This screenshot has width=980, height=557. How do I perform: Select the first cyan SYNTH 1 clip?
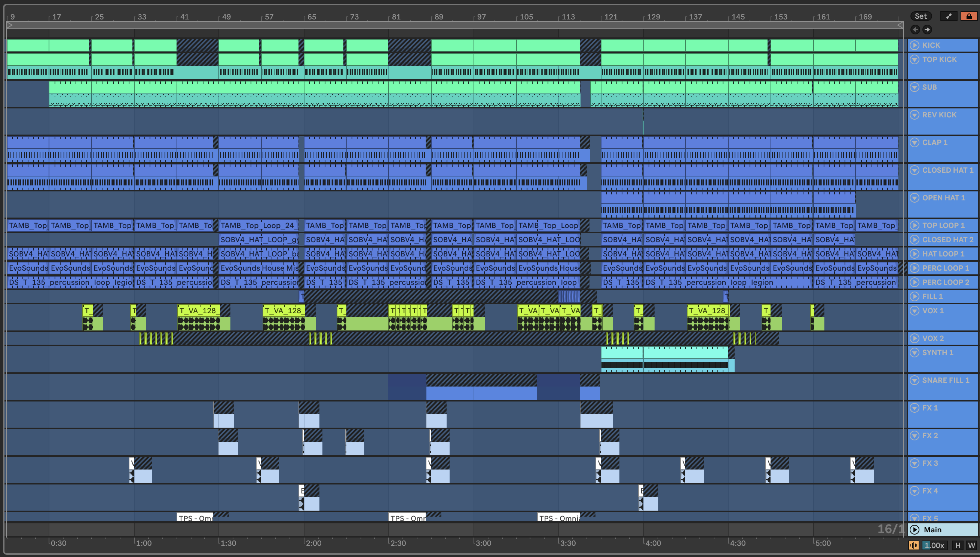click(622, 359)
